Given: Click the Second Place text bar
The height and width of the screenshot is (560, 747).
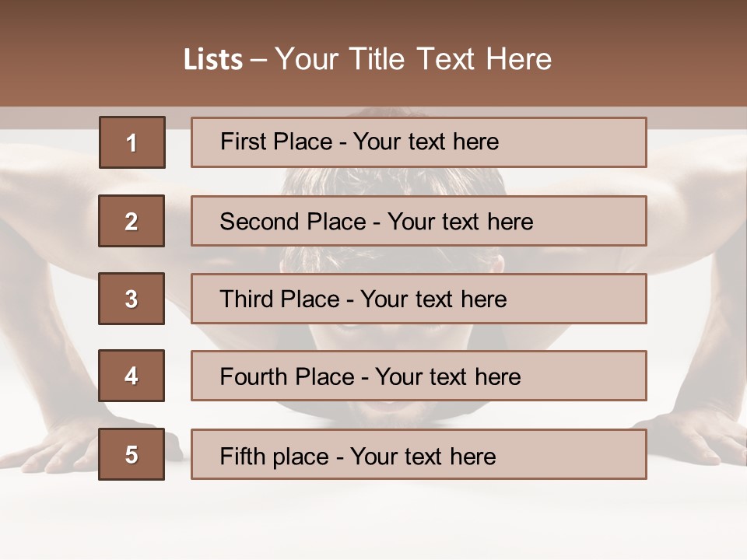Looking at the screenshot, I should [419, 221].
